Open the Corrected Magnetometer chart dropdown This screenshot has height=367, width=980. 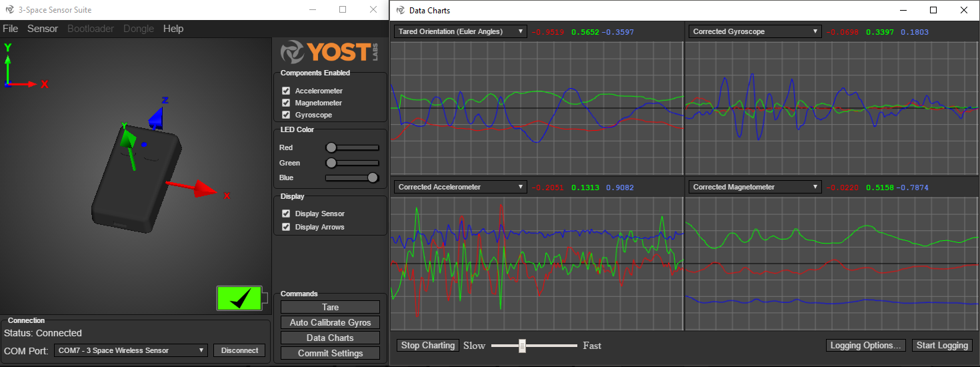coord(755,187)
